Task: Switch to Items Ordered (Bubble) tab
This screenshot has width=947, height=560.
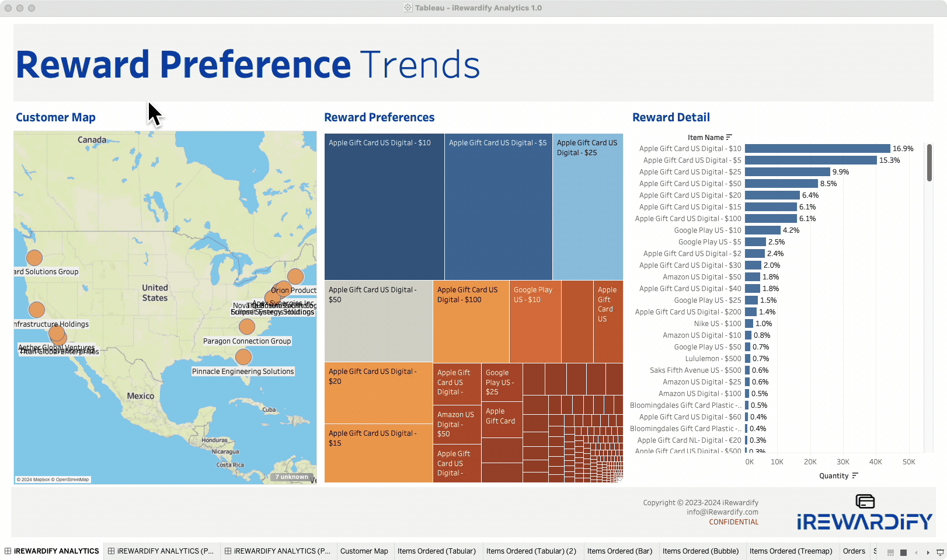Action: pyautogui.click(x=700, y=551)
